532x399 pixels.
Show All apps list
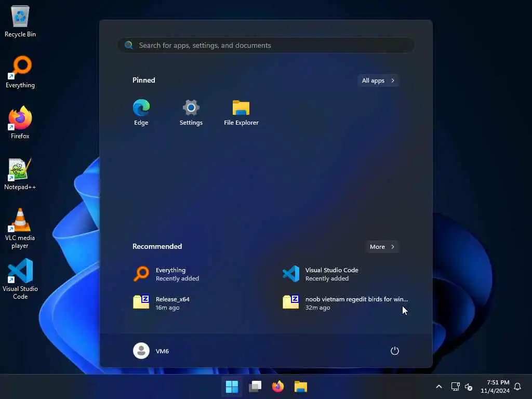(x=378, y=81)
